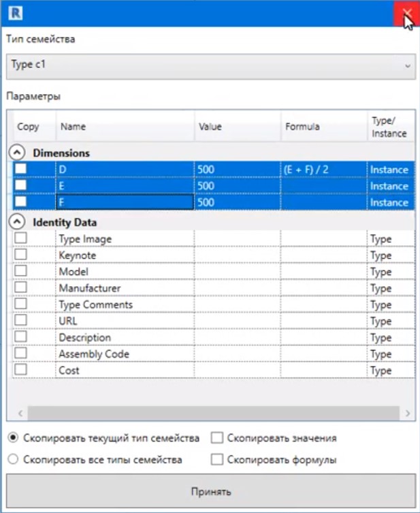Enable 'Скопировать значения' checkbox

pos(217,437)
